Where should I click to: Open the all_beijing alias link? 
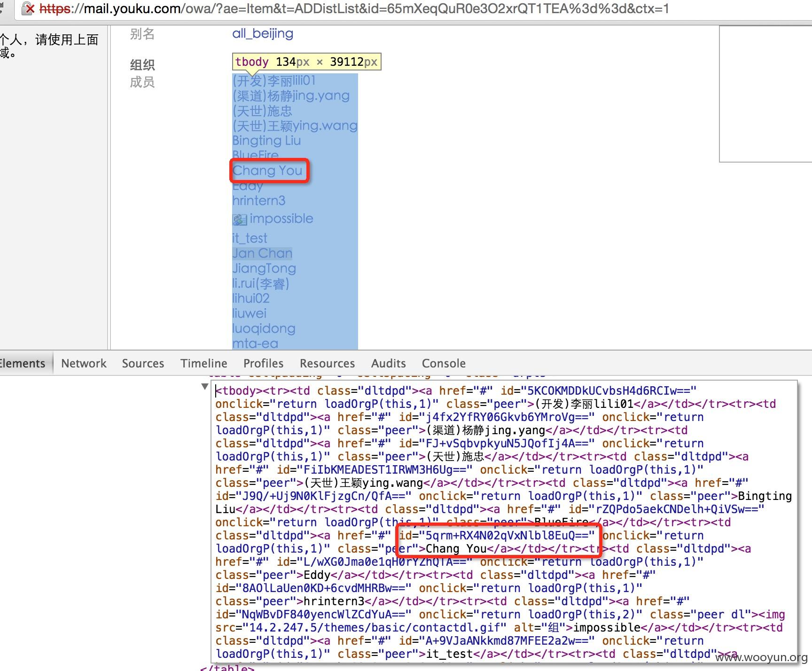[x=263, y=33]
